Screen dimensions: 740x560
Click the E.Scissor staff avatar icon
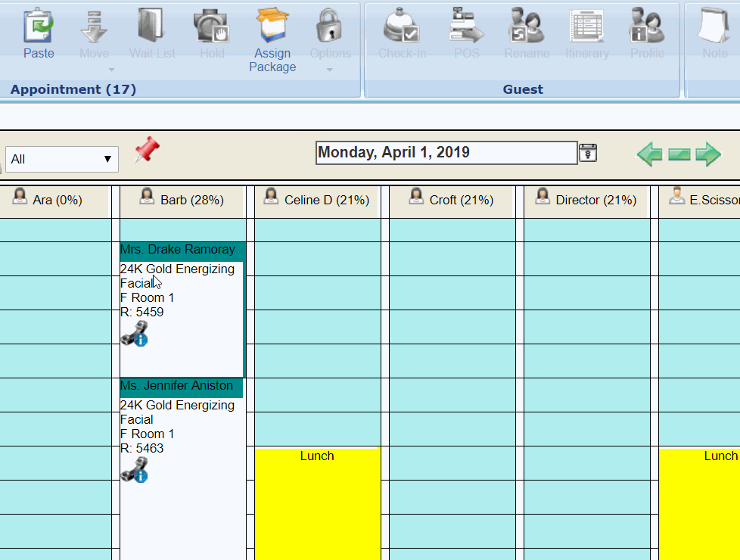[x=676, y=196]
